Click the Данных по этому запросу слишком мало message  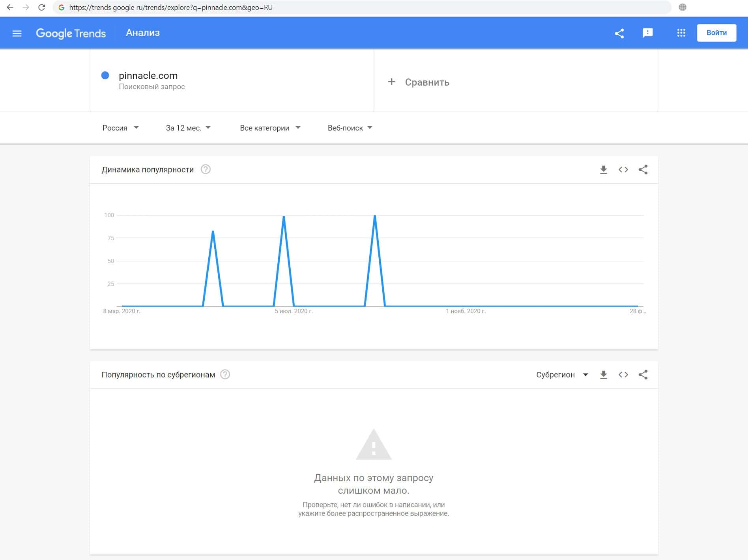point(374,484)
